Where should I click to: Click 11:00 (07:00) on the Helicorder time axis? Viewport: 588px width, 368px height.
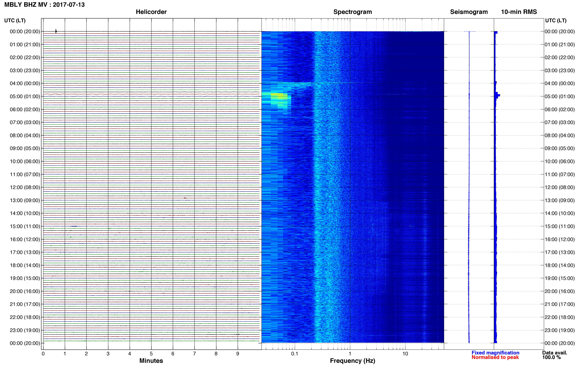[25, 174]
